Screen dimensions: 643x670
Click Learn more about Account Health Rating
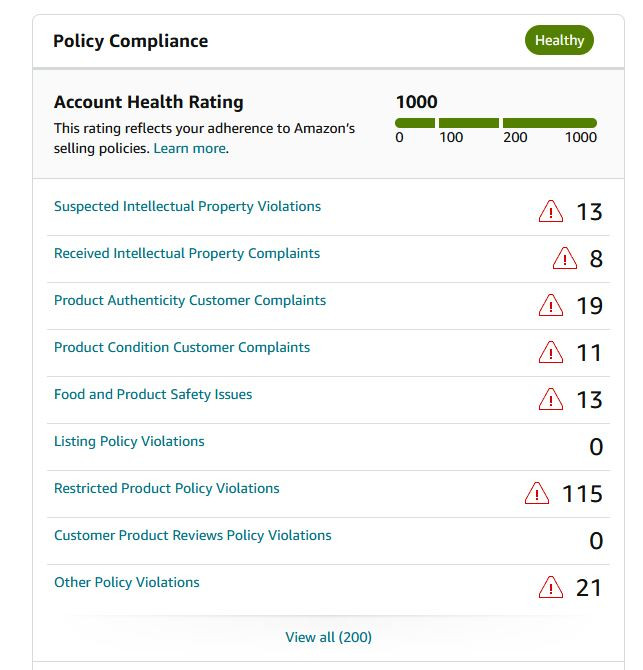pyautogui.click(x=190, y=148)
